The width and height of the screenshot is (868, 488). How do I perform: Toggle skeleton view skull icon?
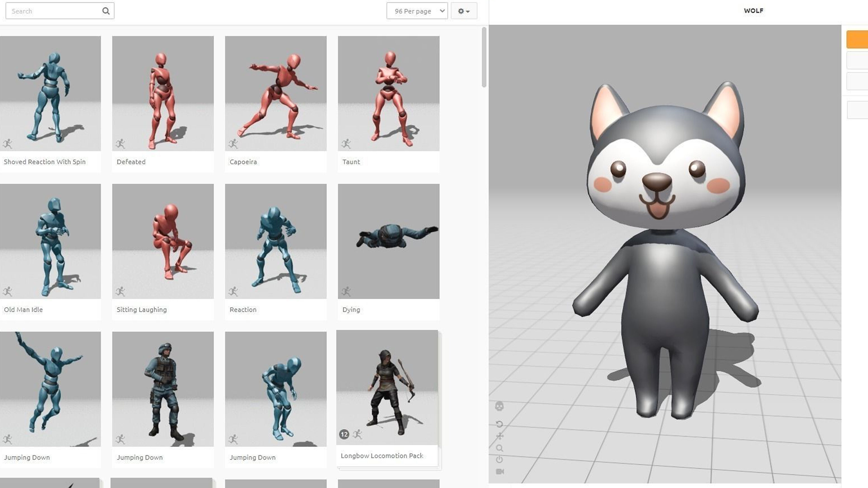(499, 406)
